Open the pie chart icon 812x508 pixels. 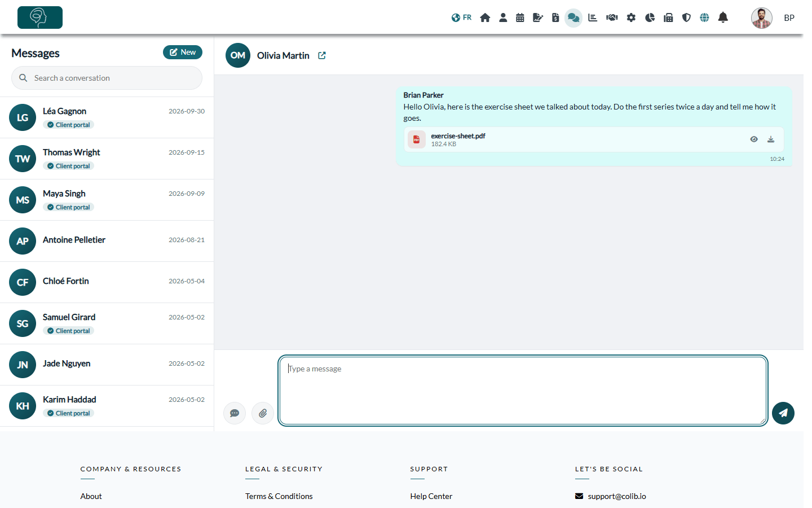pyautogui.click(x=650, y=17)
